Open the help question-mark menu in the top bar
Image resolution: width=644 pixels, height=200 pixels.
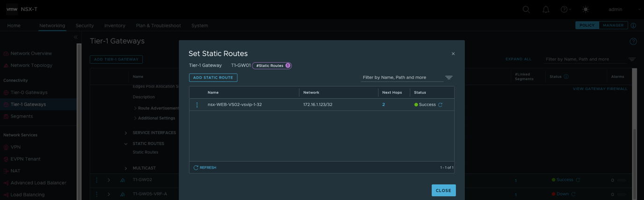coord(565,9)
